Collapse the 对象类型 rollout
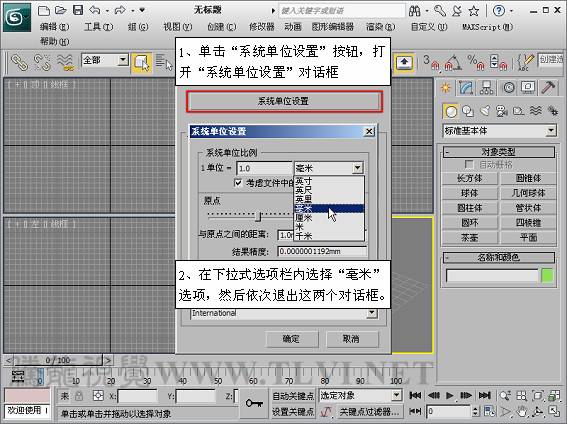This screenshot has width=567, height=424. [x=499, y=152]
